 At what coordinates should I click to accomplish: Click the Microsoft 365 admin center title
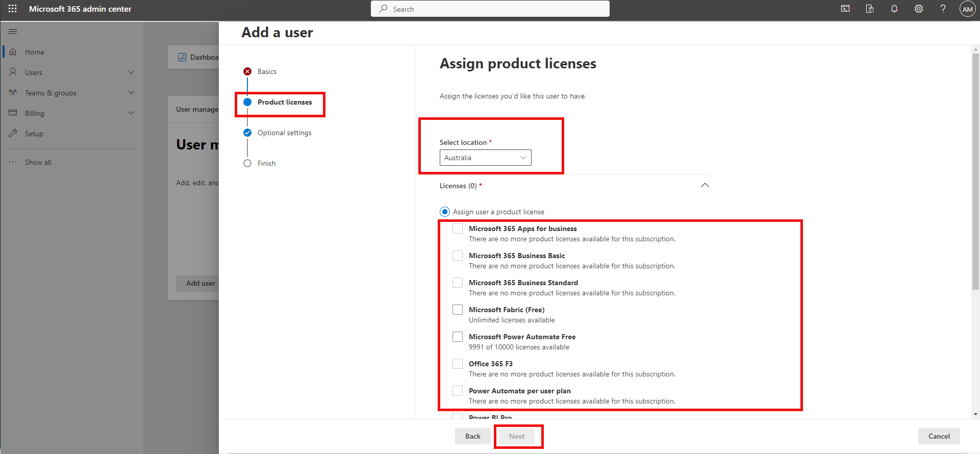[80, 9]
